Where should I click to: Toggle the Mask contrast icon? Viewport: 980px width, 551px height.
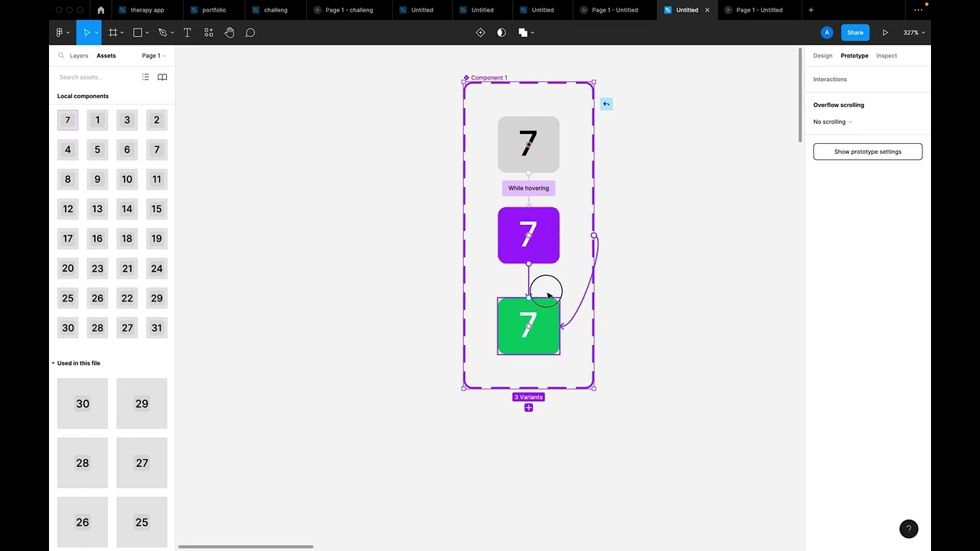(x=501, y=33)
